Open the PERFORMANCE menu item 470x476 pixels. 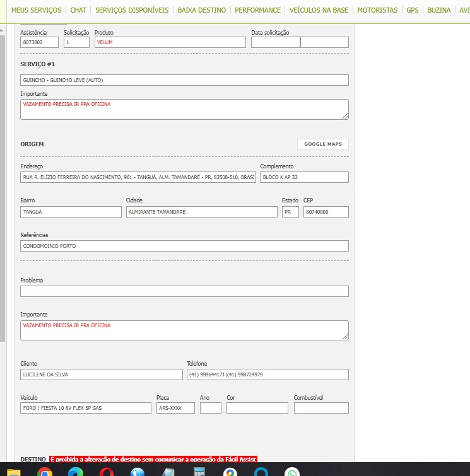coord(257,10)
